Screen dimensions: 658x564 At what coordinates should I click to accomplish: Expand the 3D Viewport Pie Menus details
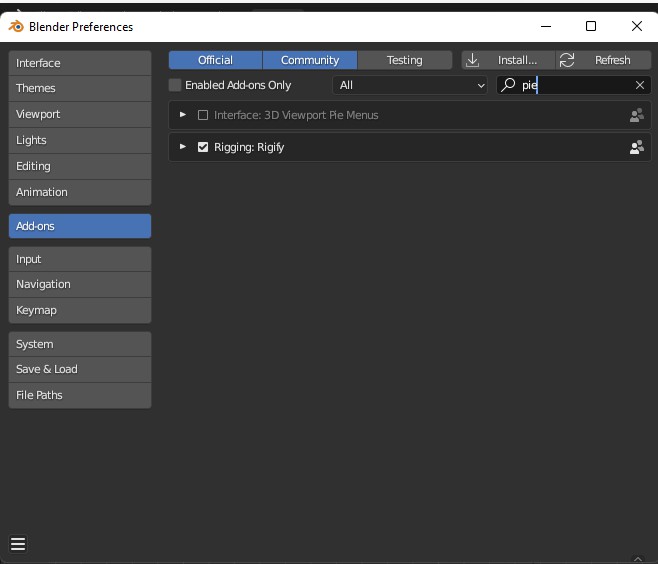183,115
